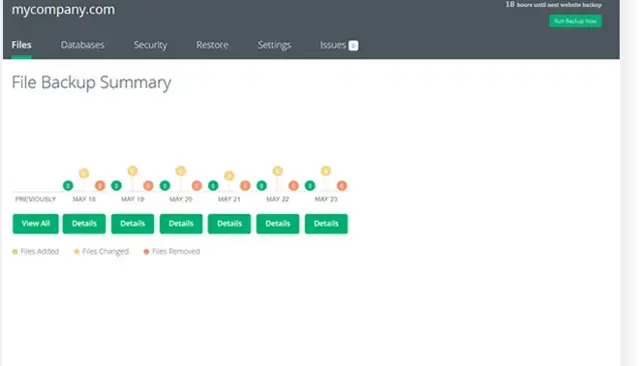The width and height of the screenshot is (640, 366).
Task: Open Details for May 22
Action: click(278, 224)
